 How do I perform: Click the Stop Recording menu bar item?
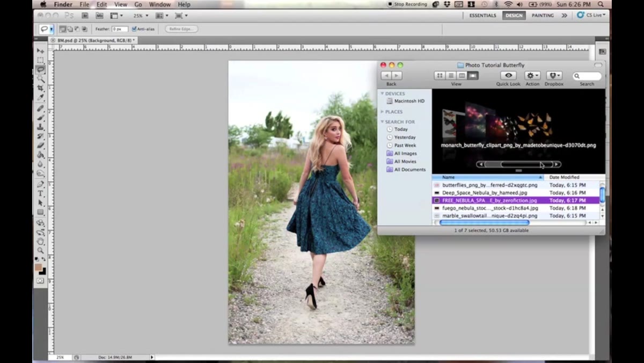click(x=408, y=4)
